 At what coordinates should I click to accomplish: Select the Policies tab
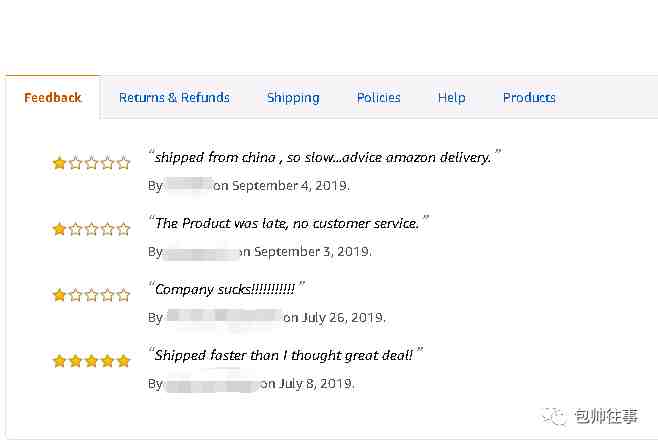point(379,98)
